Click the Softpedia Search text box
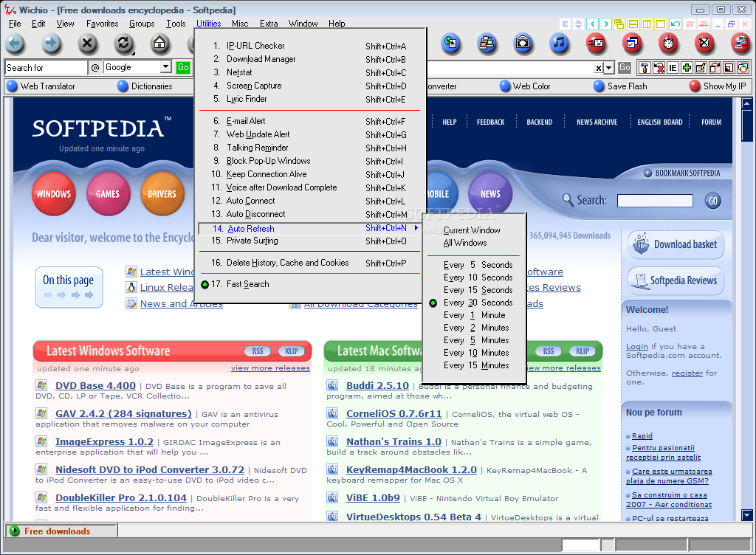 655,201
